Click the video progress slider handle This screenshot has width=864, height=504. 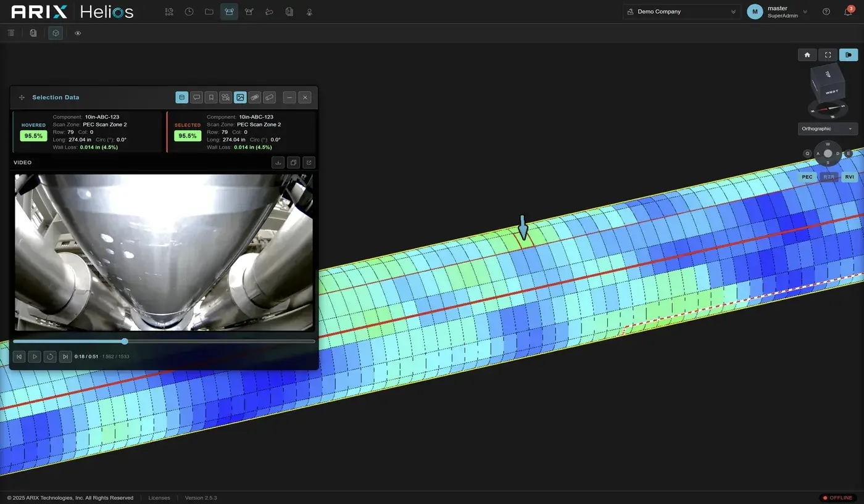(125, 341)
